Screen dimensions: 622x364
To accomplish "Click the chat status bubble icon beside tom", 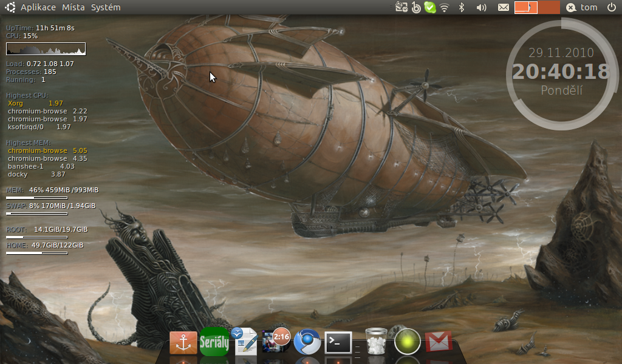I will tap(571, 7).
